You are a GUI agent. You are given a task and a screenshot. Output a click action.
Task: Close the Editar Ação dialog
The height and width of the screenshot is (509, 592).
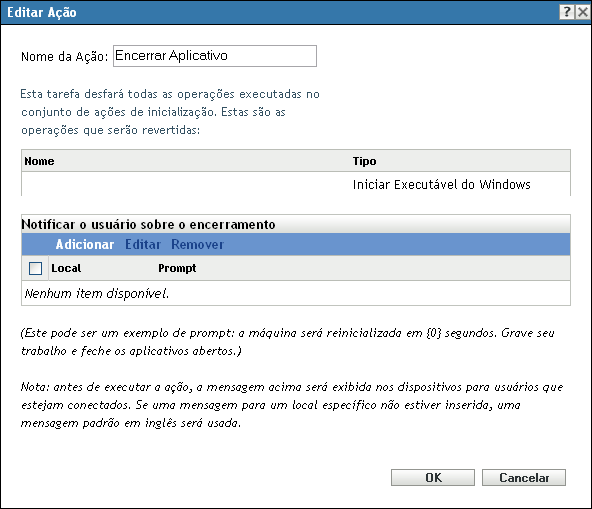[583, 12]
